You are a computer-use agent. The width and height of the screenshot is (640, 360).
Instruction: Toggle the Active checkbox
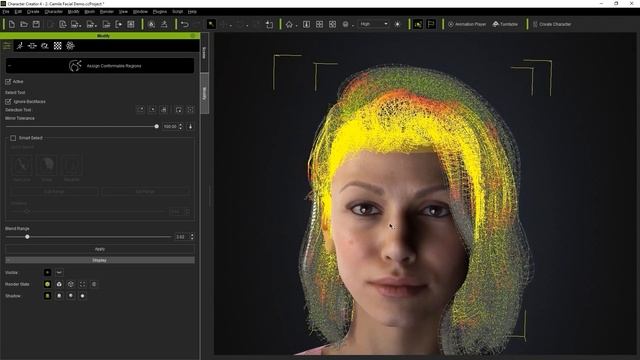8,82
